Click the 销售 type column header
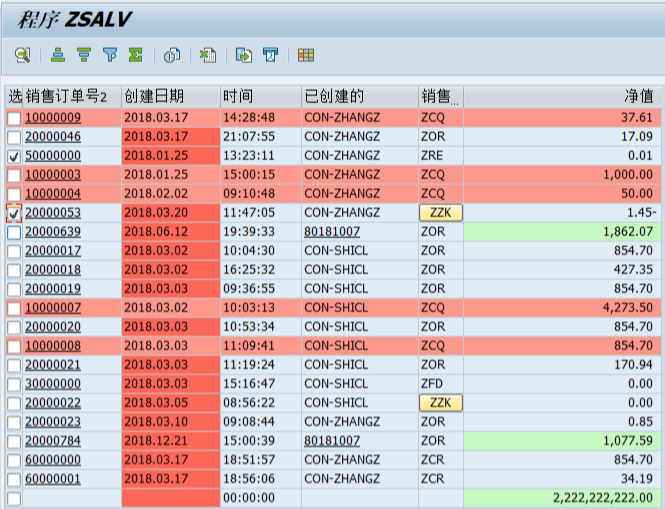Viewport: 665px width, 509px height. 441,96
